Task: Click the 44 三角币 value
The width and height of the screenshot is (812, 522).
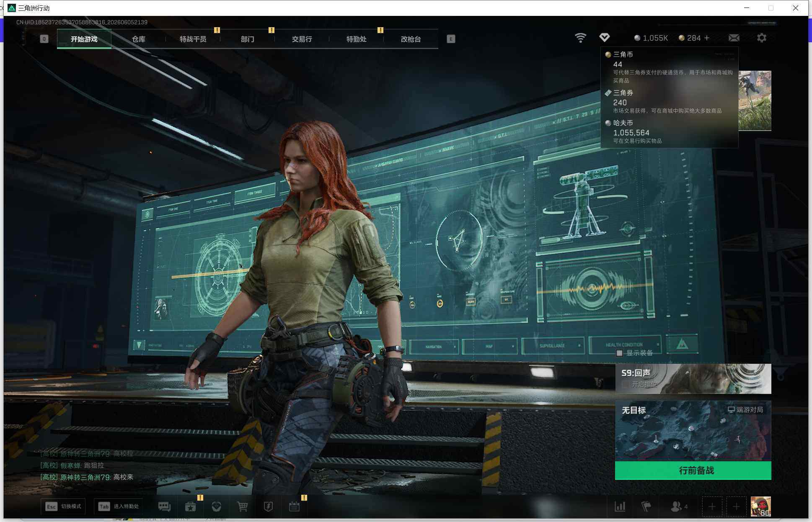Action: 618,64
